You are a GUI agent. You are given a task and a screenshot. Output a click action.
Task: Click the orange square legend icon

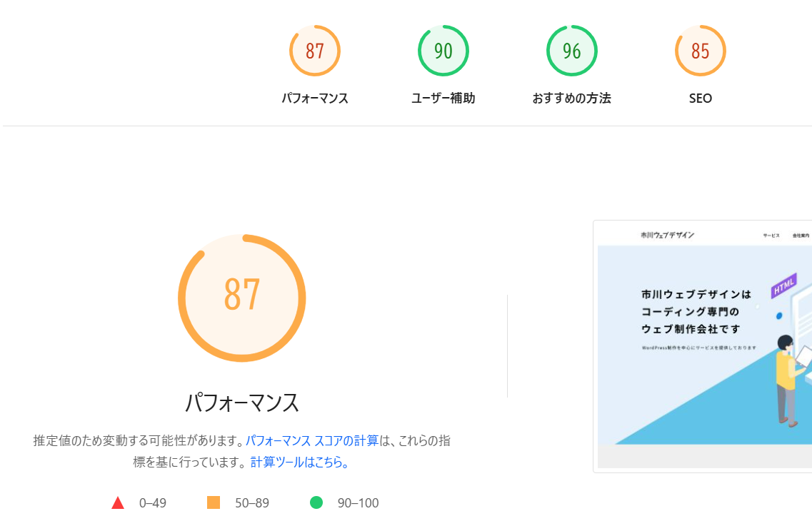point(214,503)
